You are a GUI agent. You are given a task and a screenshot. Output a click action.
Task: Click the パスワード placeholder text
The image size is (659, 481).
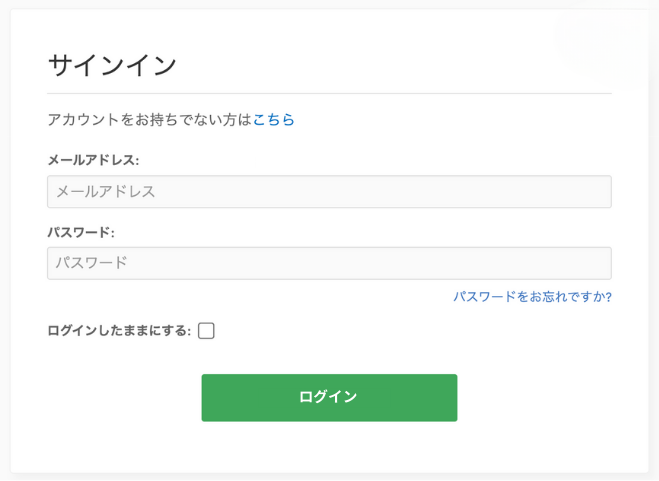click(x=92, y=263)
